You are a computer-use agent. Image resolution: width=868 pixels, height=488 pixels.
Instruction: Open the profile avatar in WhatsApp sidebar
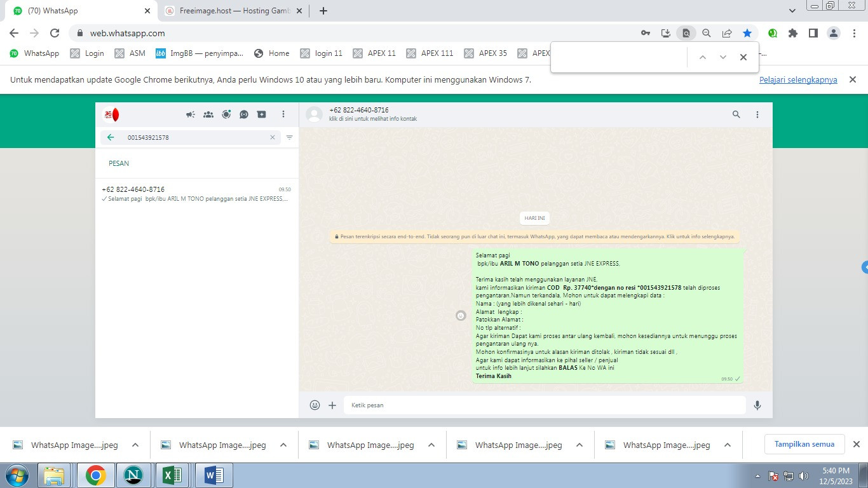(x=111, y=114)
